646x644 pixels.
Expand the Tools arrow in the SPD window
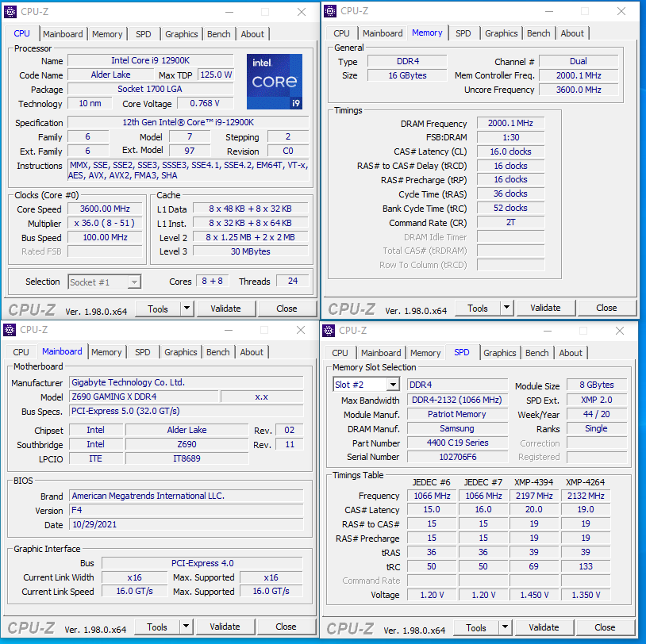pyautogui.click(x=505, y=627)
